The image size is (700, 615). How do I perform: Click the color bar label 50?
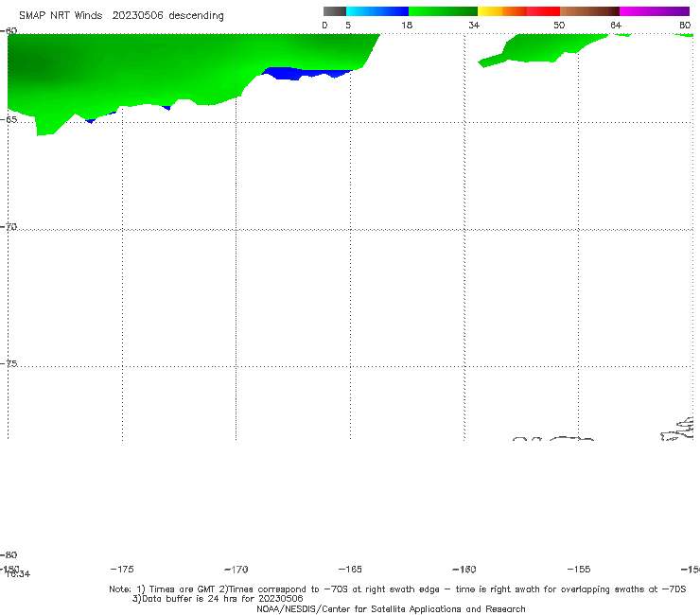pos(559,26)
